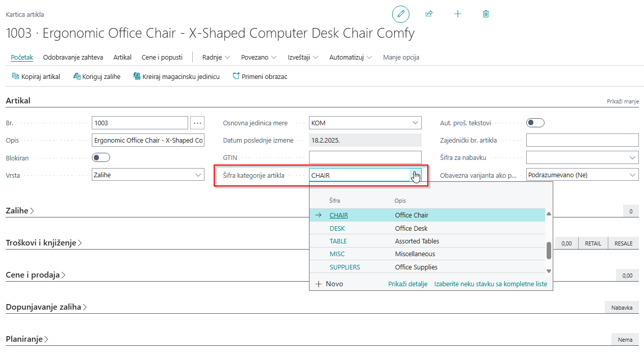The width and height of the screenshot is (644, 356).
Task: Click the ellipsis button next to Br.
Action: (x=197, y=123)
